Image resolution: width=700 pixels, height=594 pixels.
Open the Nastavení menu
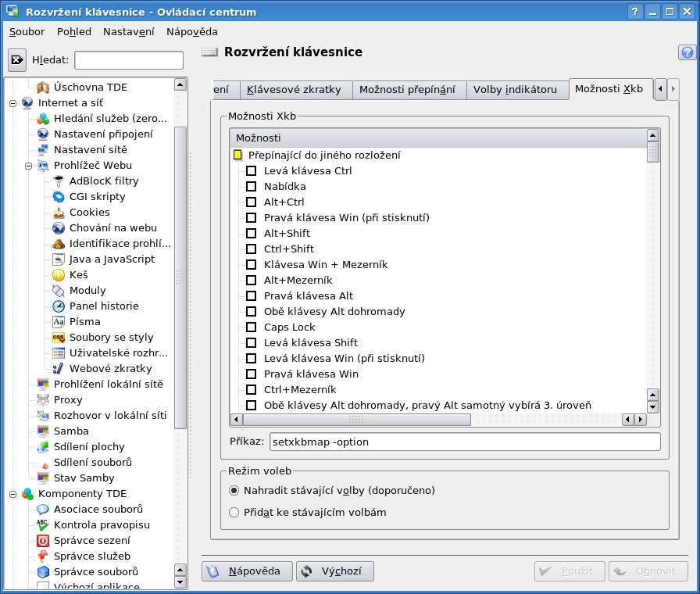[129, 32]
